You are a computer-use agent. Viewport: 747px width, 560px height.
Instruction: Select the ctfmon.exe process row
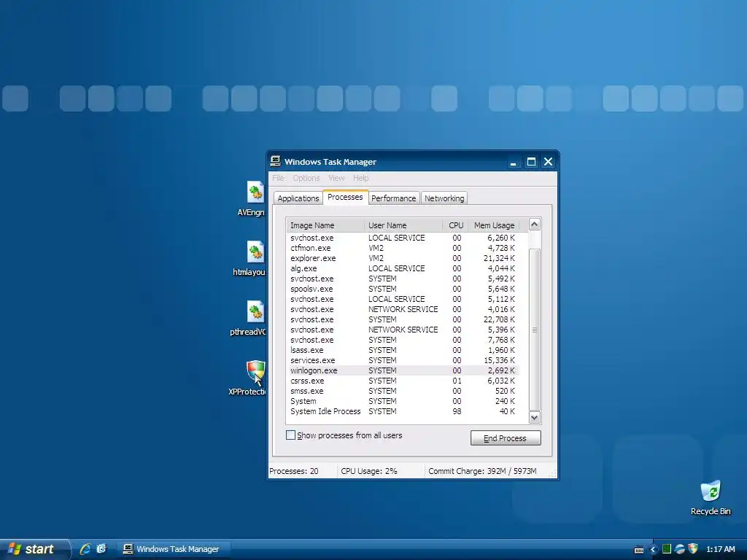click(403, 248)
